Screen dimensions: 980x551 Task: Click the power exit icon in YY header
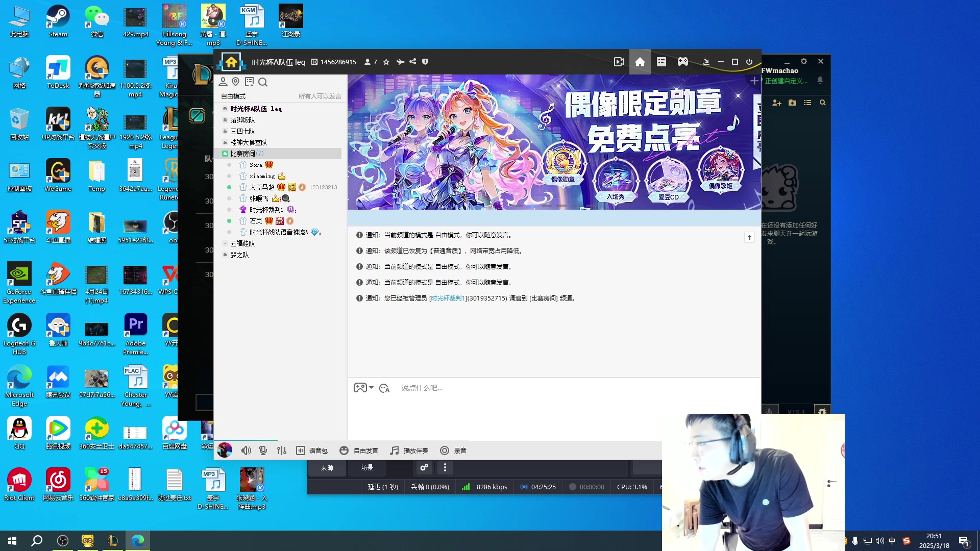[749, 62]
